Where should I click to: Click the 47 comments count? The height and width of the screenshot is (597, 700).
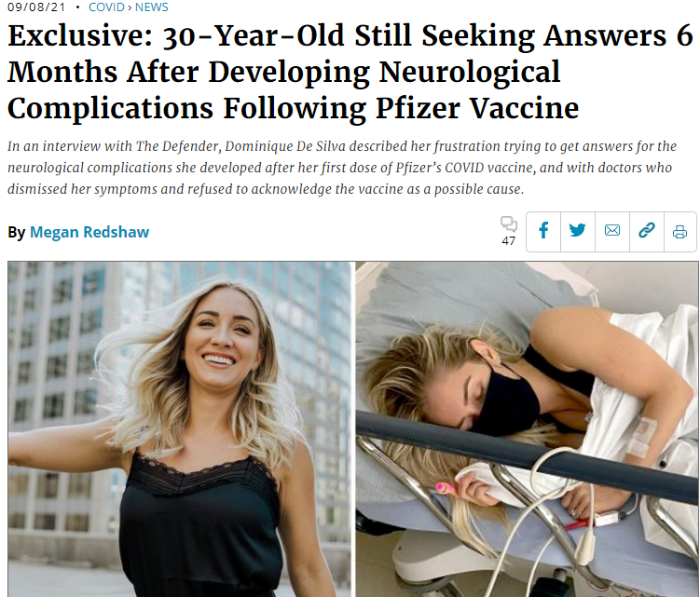pos(509,241)
